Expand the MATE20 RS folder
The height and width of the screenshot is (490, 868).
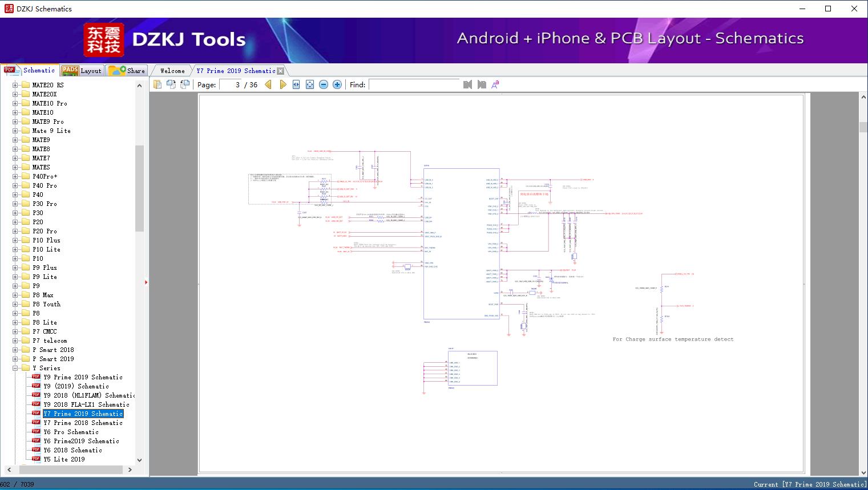pos(15,85)
